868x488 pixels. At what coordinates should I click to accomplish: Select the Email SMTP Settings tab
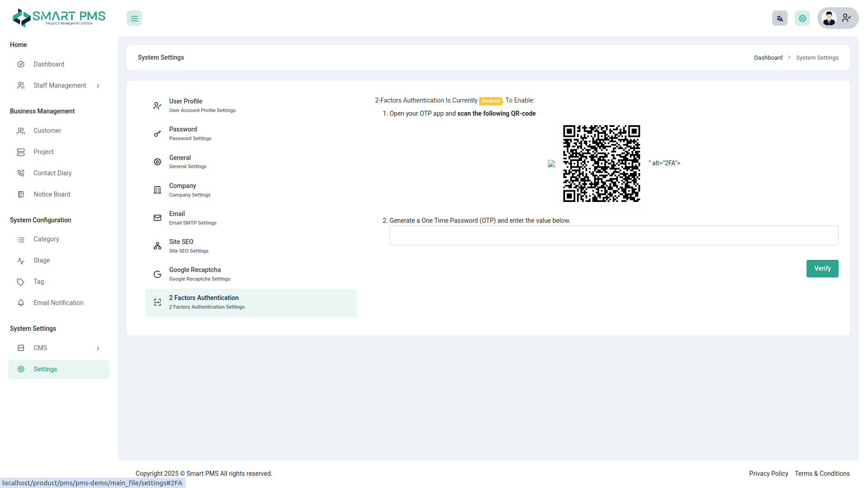point(193,218)
